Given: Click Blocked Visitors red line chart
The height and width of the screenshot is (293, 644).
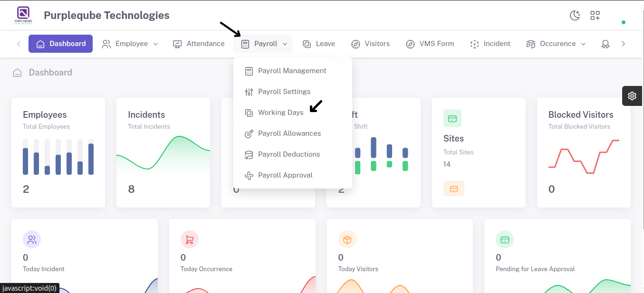Looking at the screenshot, I should point(584,157).
